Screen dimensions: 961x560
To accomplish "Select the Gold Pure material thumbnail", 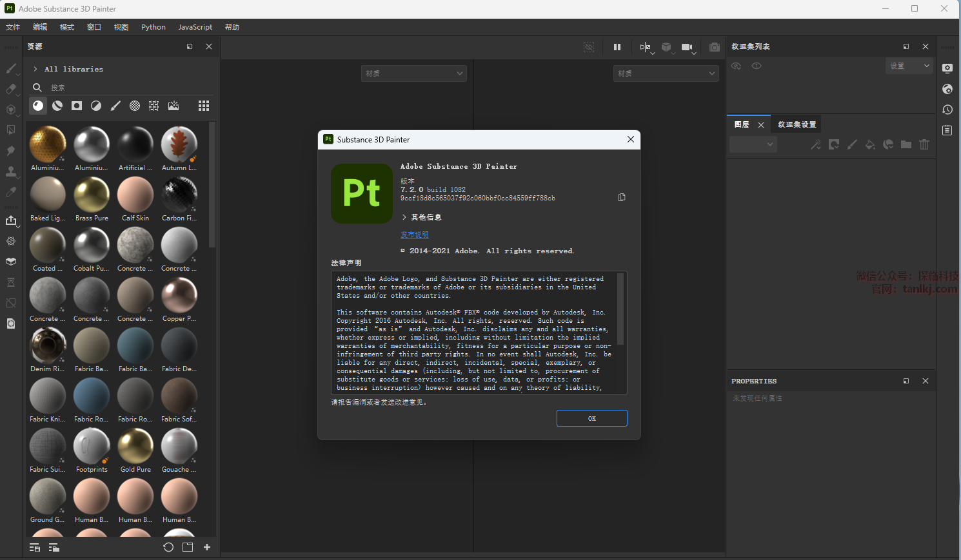I will coord(135,446).
